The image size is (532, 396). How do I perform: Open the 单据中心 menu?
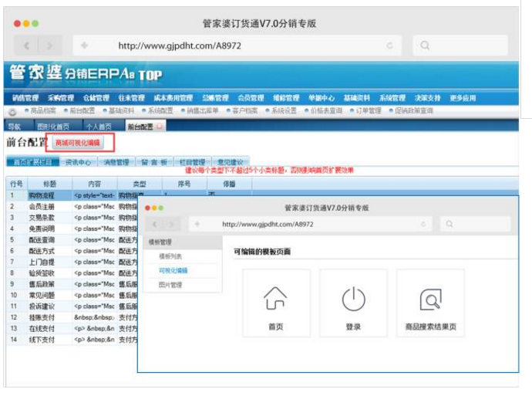[x=322, y=98]
